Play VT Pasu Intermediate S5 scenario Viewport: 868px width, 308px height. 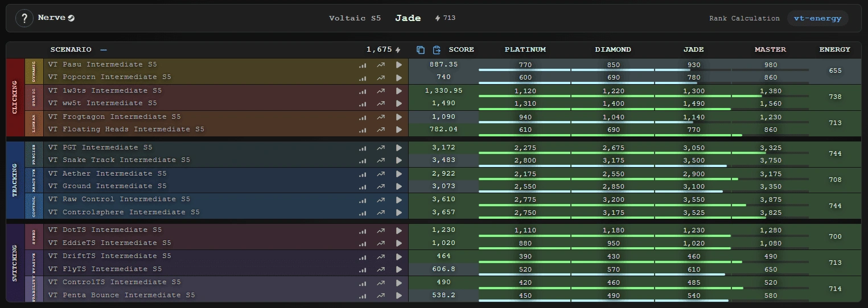(398, 65)
